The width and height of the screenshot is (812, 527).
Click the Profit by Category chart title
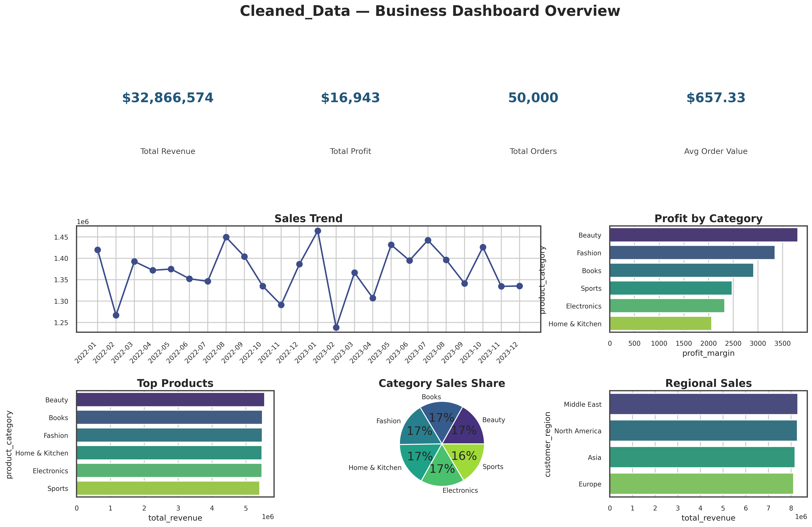708,218
